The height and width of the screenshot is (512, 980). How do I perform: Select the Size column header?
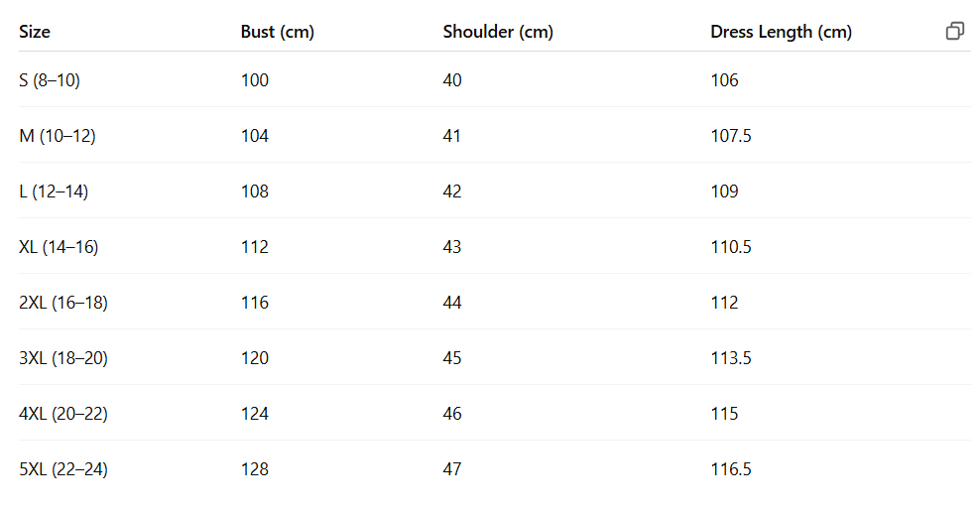click(x=35, y=32)
